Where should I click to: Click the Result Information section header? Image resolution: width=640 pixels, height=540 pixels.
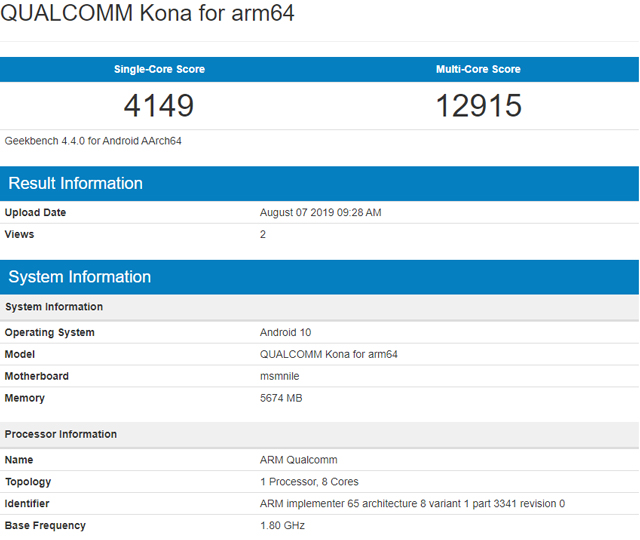76,183
